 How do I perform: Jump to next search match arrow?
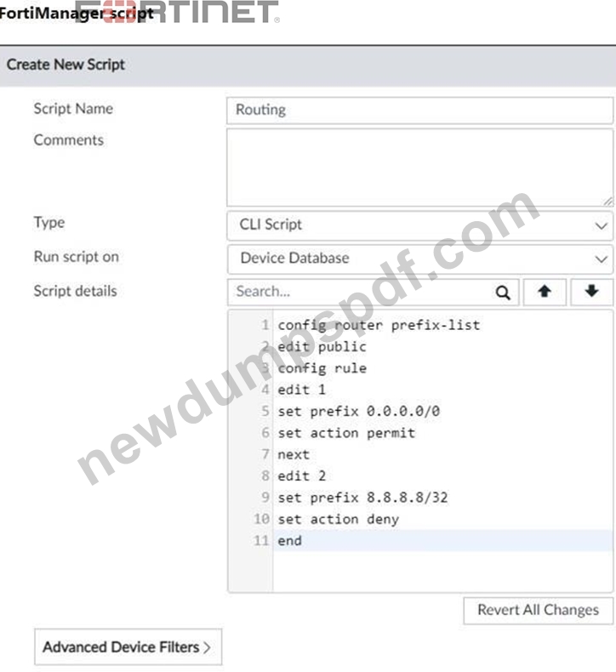click(x=591, y=292)
